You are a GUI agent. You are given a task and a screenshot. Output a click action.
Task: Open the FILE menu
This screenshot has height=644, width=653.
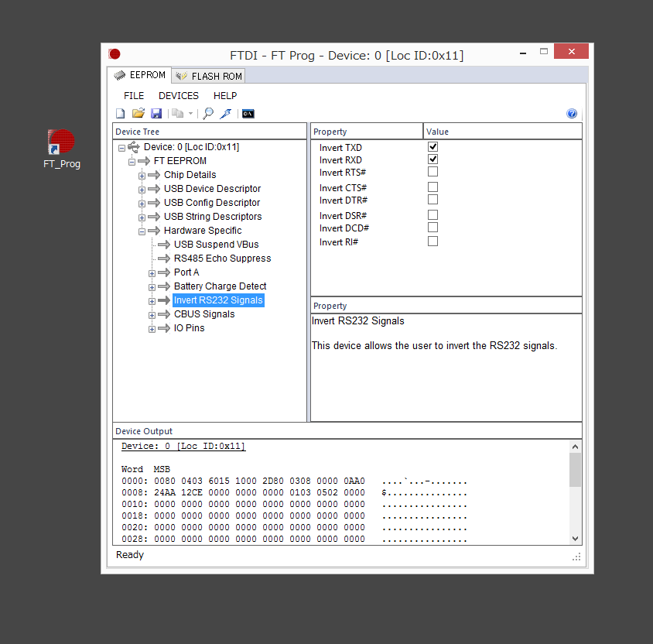coord(134,96)
